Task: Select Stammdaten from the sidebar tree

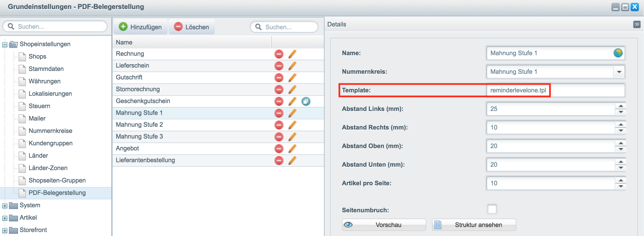Action: [x=46, y=69]
